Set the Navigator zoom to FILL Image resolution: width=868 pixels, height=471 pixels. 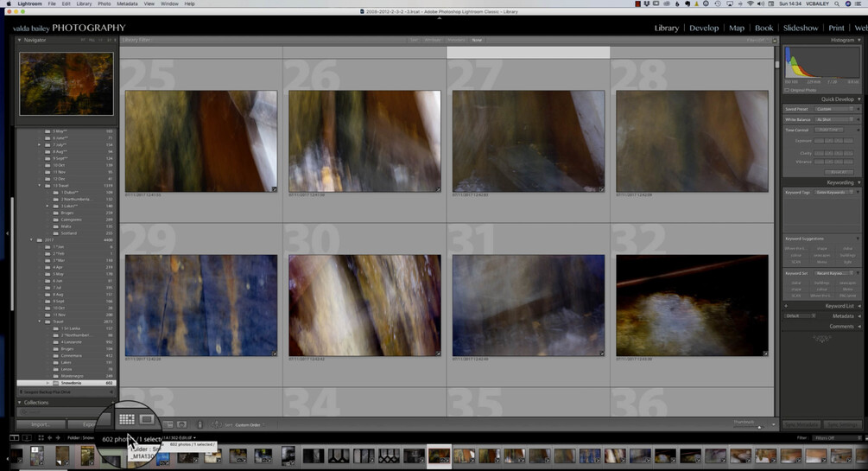pyautogui.click(x=92, y=40)
